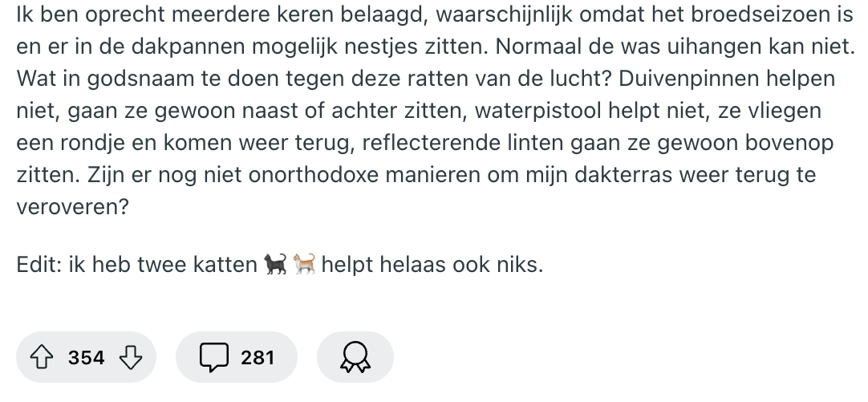The image size is (868, 402).
Task: Open the 281 comments
Action: point(258,357)
